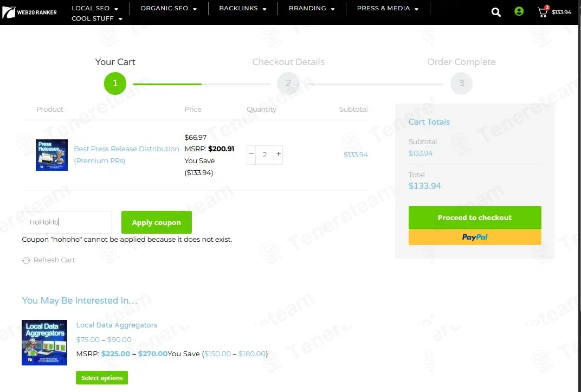Decrease quantity with the minus button

251,154
